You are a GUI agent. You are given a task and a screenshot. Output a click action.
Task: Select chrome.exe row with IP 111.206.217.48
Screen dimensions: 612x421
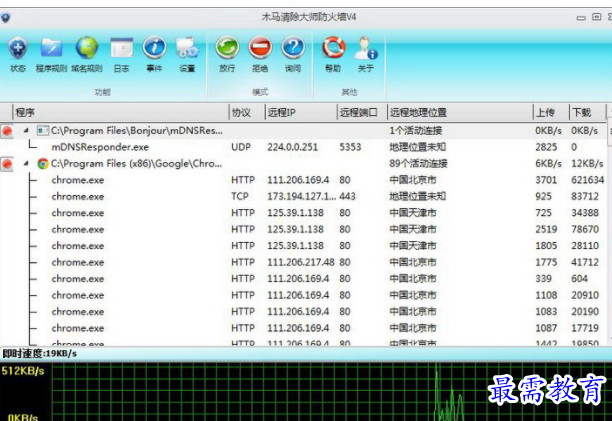[304, 262]
